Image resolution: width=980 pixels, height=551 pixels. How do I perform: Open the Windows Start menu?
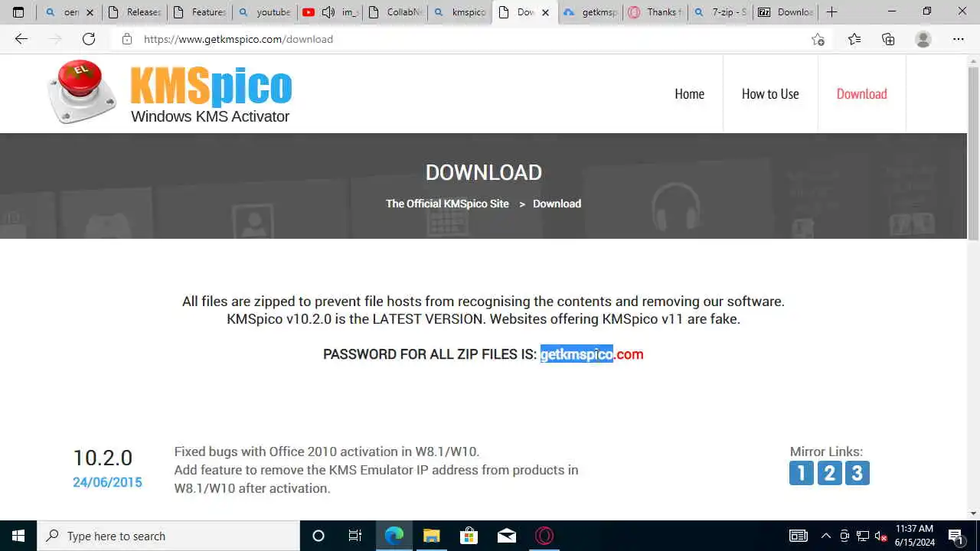(18, 536)
